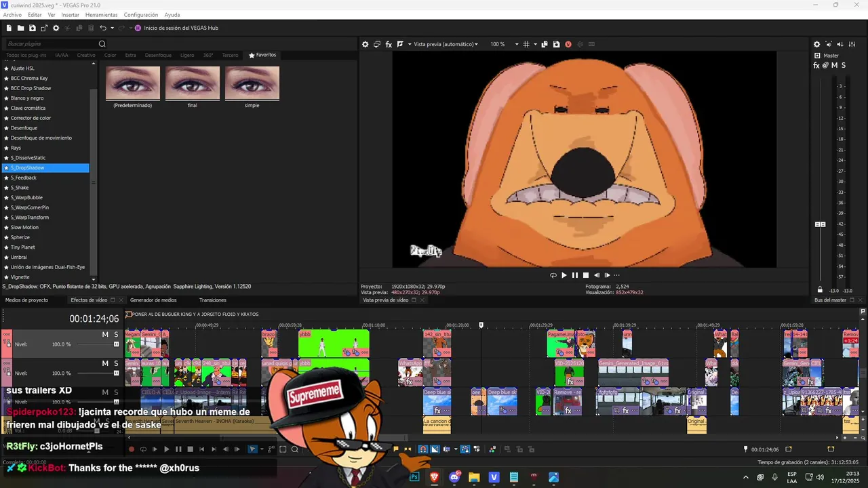Screen dimensions: 868x488
Task: Open the Insertar menu
Action: click(71, 15)
